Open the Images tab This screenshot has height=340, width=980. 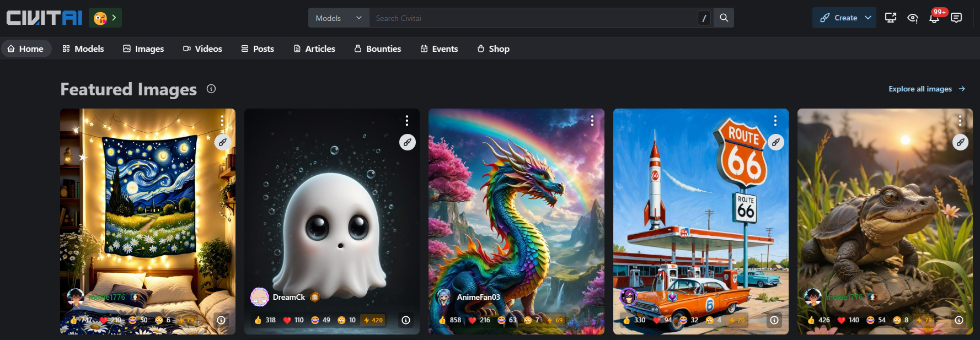[x=143, y=48]
